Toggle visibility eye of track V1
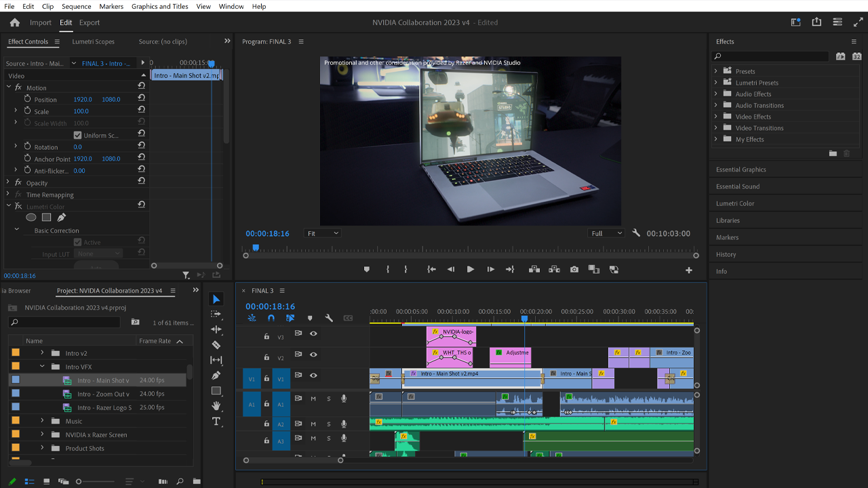868x488 pixels. click(x=313, y=375)
